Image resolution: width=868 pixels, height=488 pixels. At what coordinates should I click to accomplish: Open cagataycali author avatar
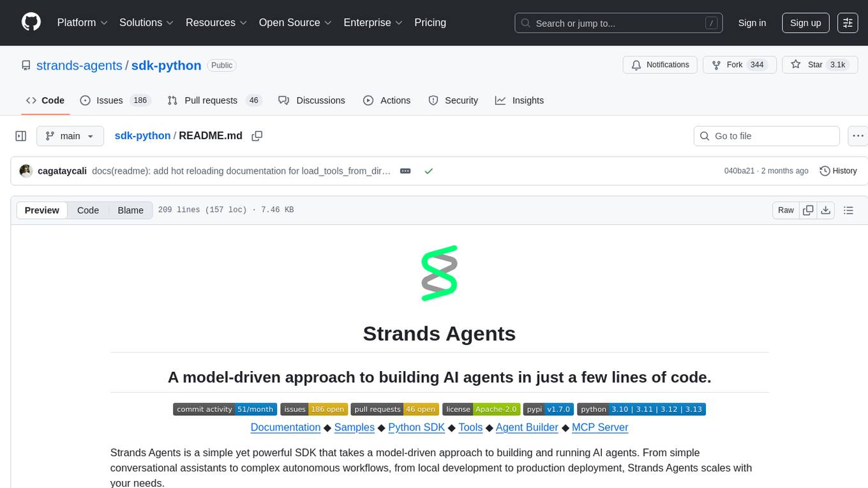pyautogui.click(x=26, y=171)
